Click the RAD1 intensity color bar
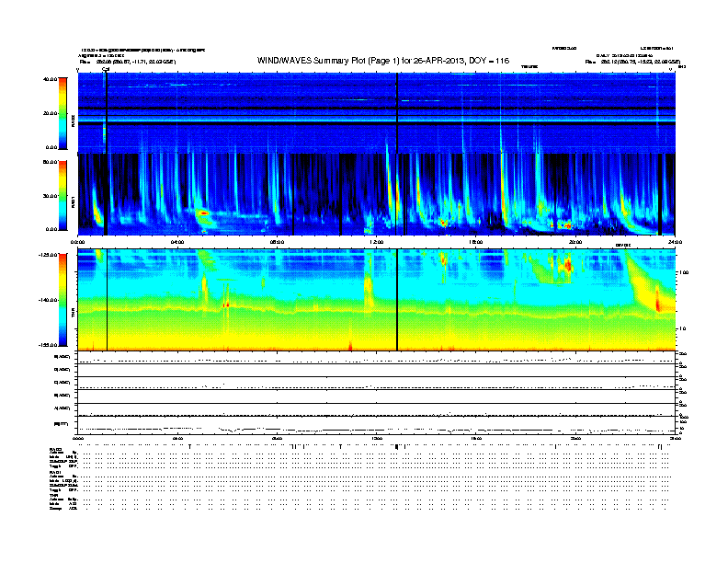This screenshot has height=563, width=728. click(x=63, y=196)
